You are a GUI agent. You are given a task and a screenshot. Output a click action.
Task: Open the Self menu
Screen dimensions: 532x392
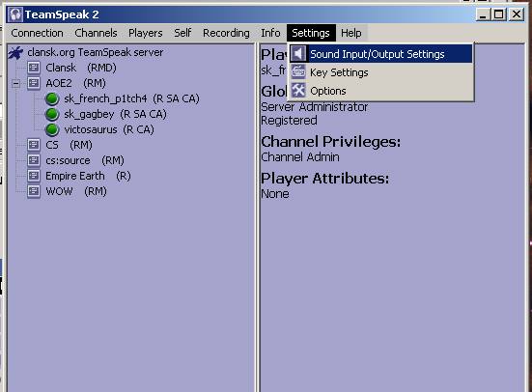(182, 33)
